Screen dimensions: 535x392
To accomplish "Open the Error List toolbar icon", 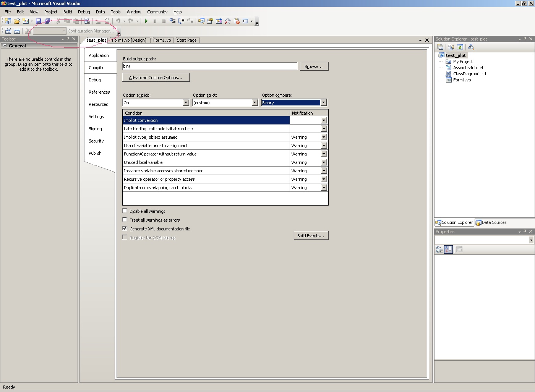I will coord(237,21).
